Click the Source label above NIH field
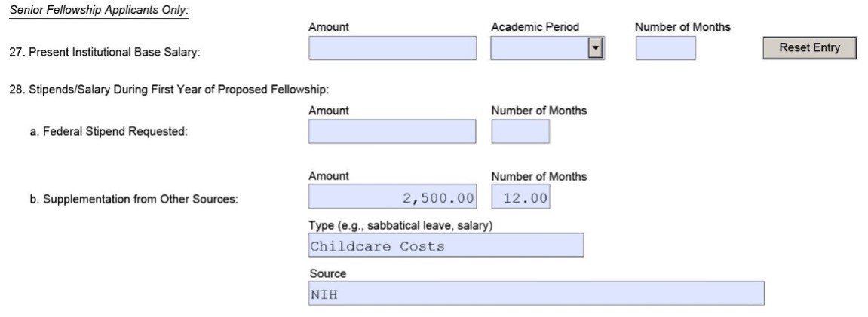 click(x=327, y=275)
